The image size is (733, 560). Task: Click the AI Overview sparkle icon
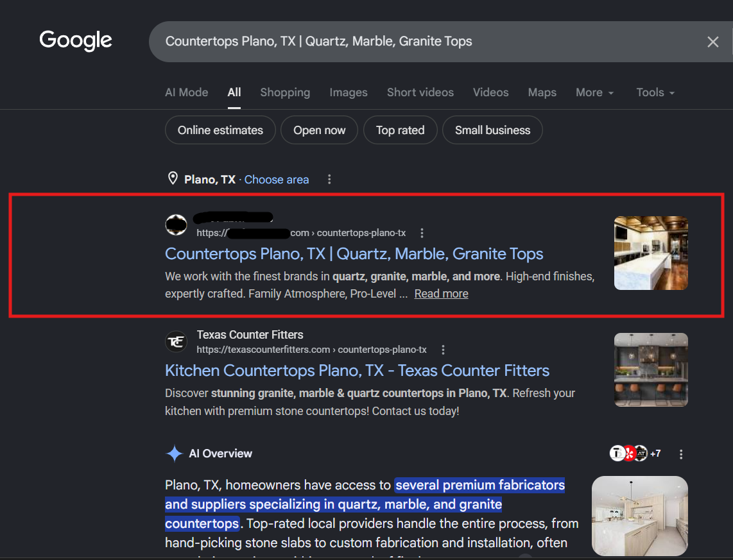pyautogui.click(x=175, y=454)
